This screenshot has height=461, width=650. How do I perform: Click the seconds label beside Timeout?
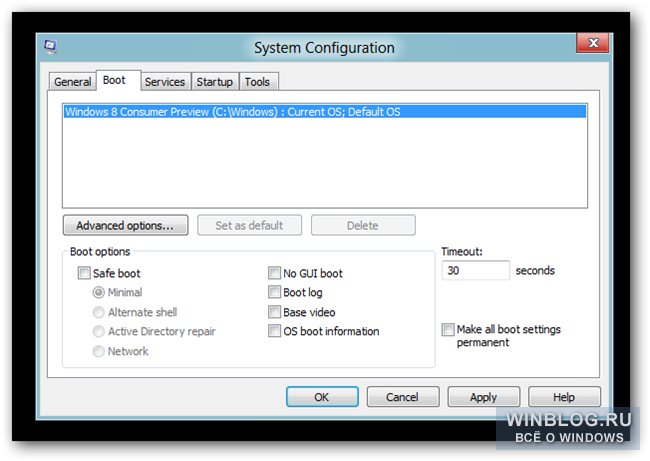535,271
